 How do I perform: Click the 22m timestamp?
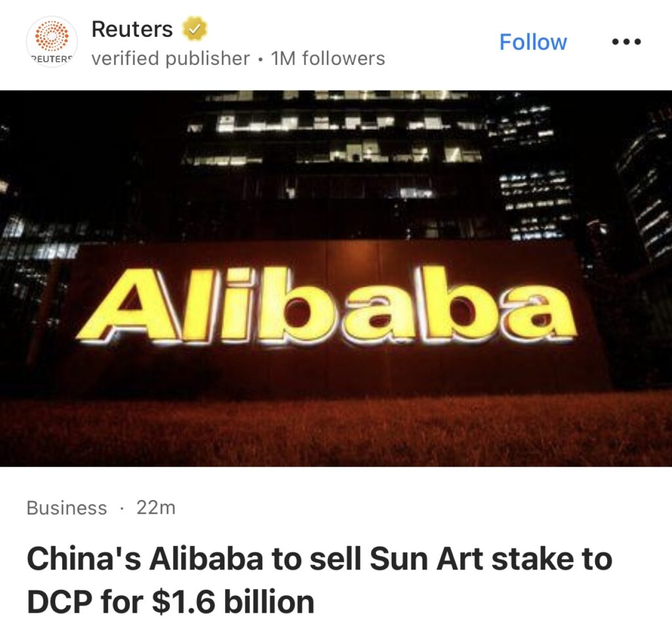[156, 508]
